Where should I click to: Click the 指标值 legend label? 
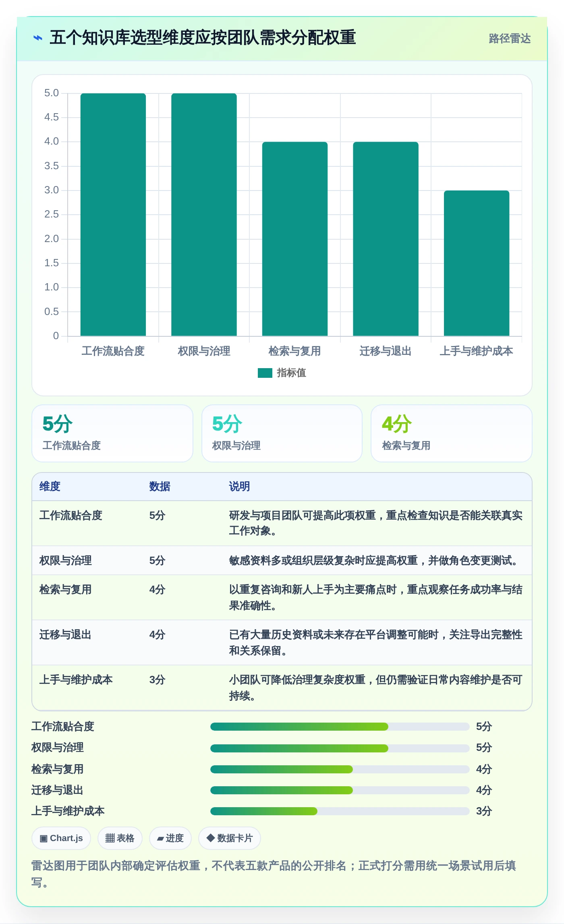[291, 373]
